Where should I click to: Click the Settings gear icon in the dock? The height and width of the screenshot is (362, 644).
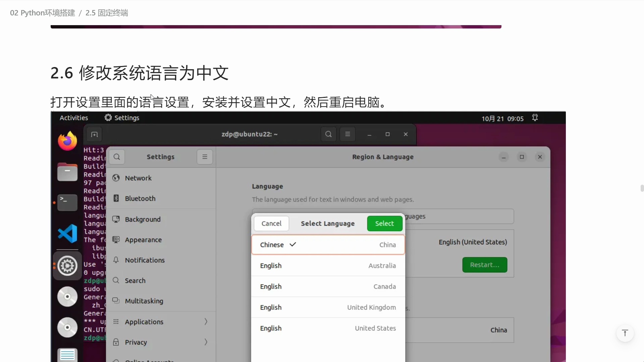67,266
